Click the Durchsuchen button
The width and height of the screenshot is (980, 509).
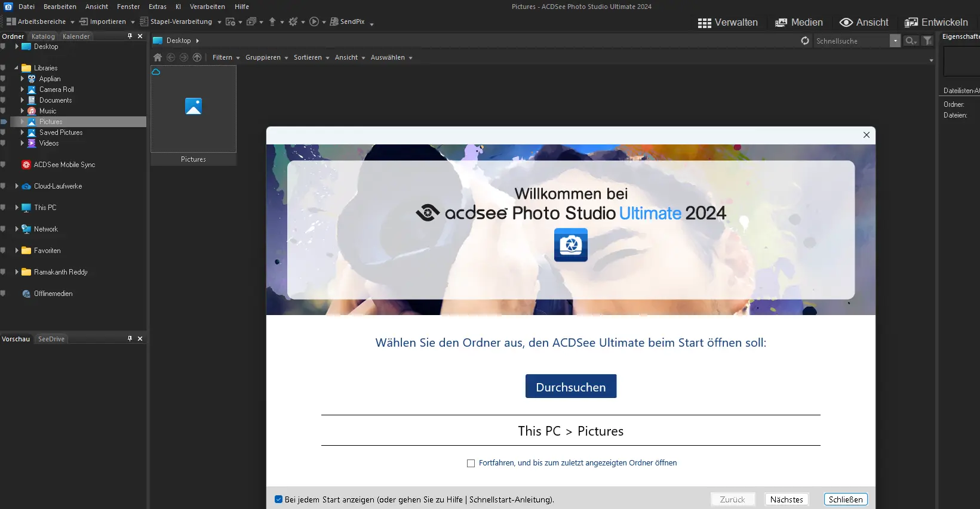click(x=571, y=387)
